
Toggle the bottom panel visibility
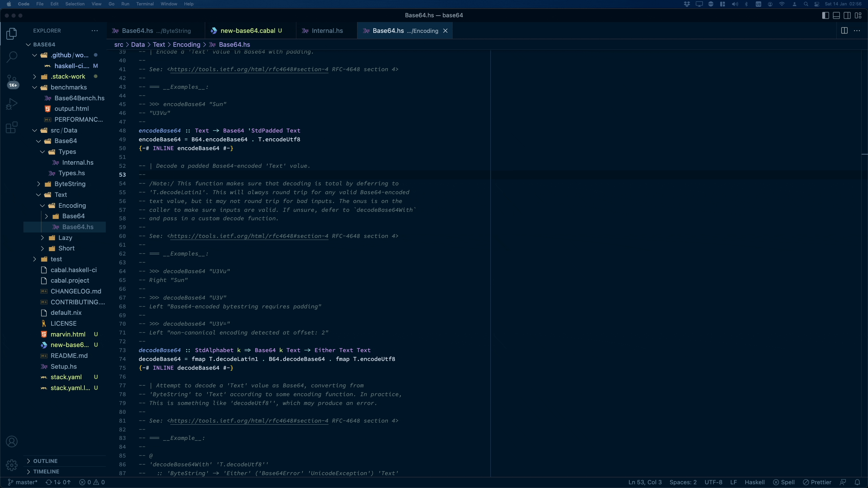point(836,15)
